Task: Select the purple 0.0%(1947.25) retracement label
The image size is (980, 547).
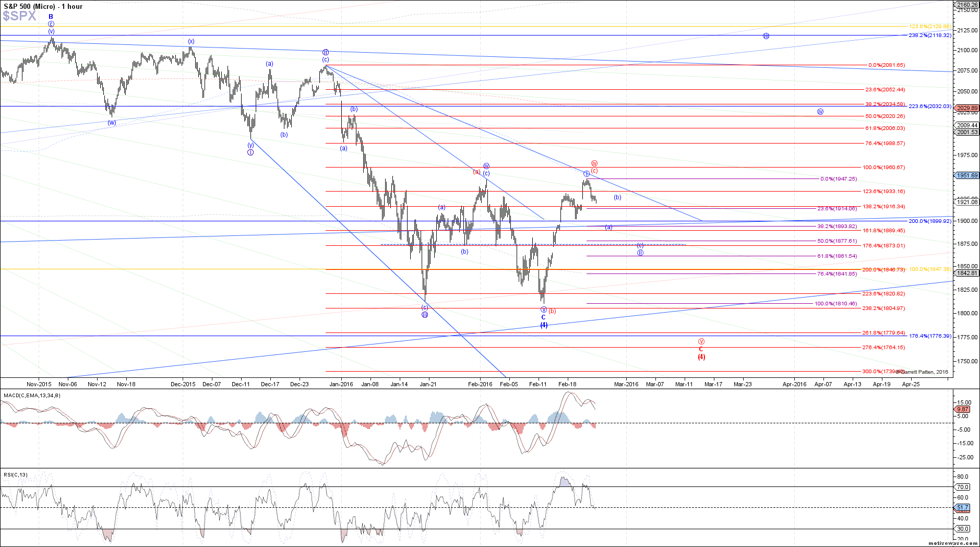Action: pyautogui.click(x=839, y=179)
